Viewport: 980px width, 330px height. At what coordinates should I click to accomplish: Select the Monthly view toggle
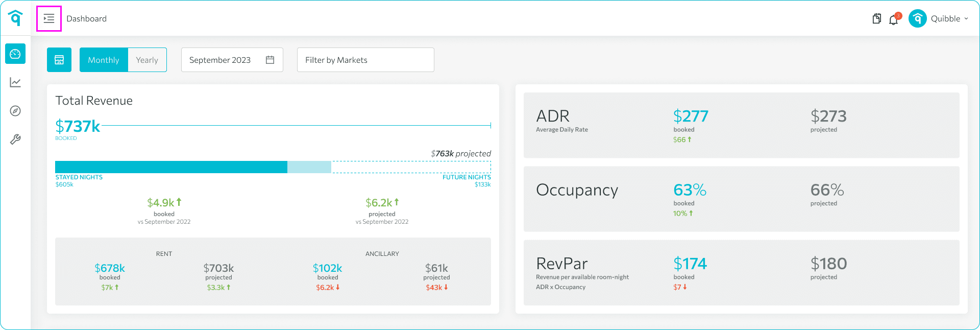[x=104, y=60]
